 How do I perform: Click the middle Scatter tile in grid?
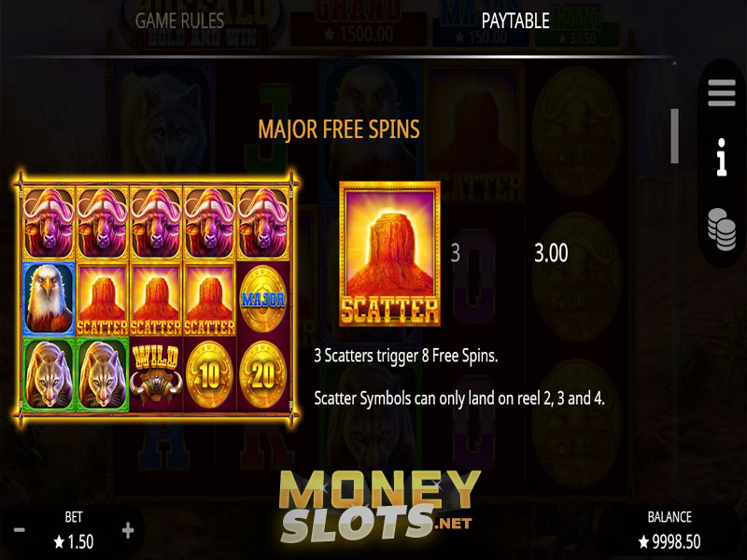pyautogui.click(x=156, y=299)
